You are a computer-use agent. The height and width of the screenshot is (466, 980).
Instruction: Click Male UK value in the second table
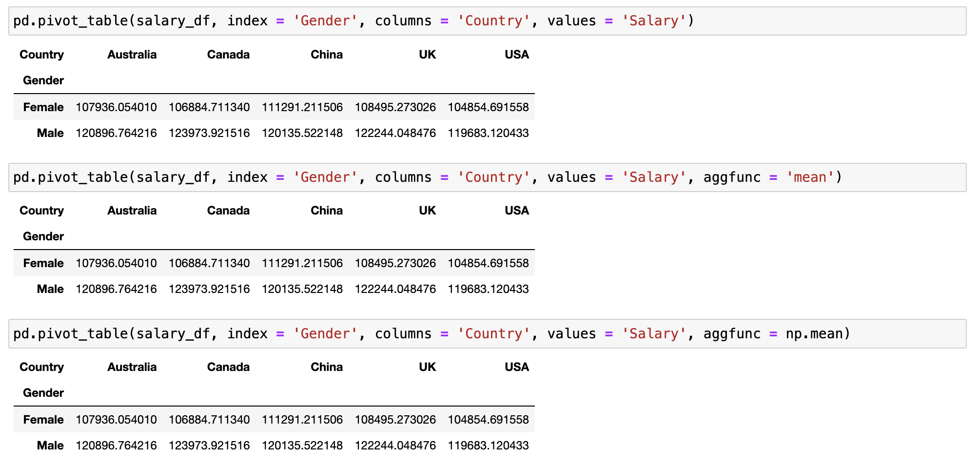pyautogui.click(x=395, y=289)
